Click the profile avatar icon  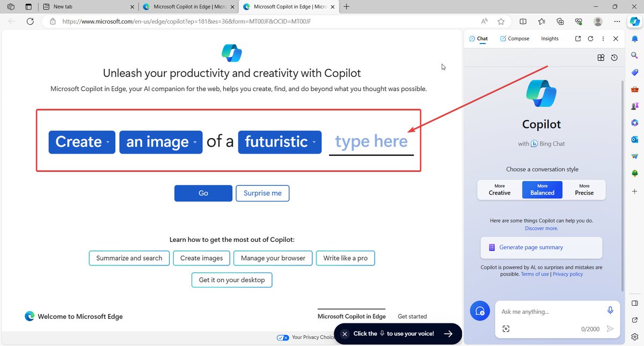tap(598, 21)
